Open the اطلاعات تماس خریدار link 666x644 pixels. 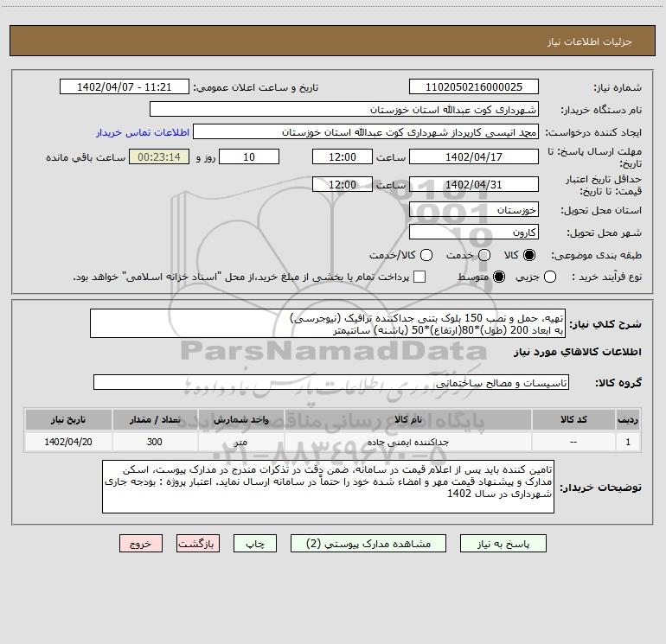tap(143, 132)
